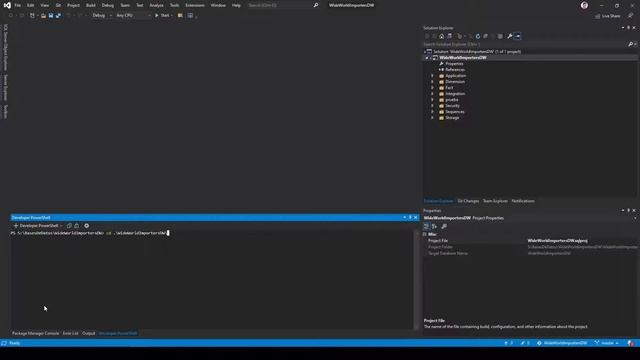Viewport: 640px width, 360px height.
Task: Click the paste icon in Developer PowerShell toolbar
Action: pyautogui.click(x=77, y=226)
